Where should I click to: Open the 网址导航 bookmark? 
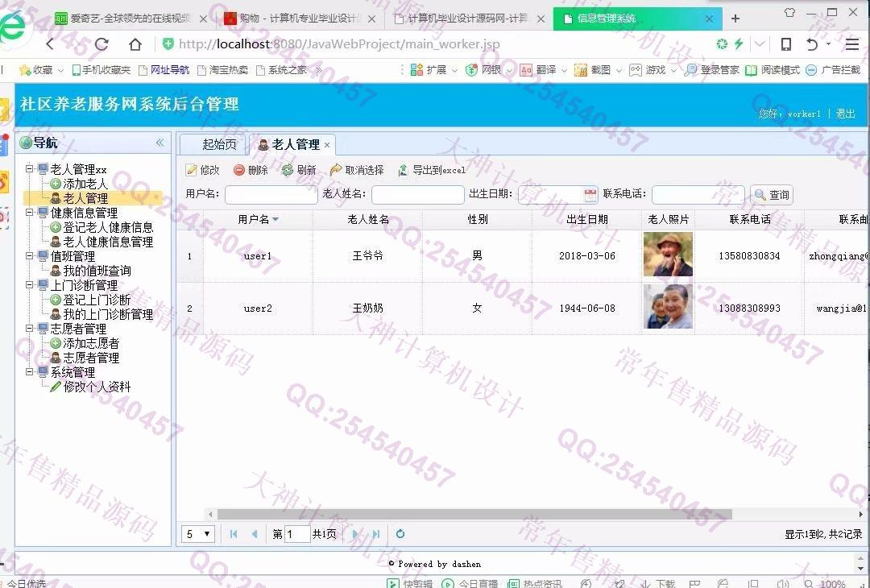pos(164,70)
